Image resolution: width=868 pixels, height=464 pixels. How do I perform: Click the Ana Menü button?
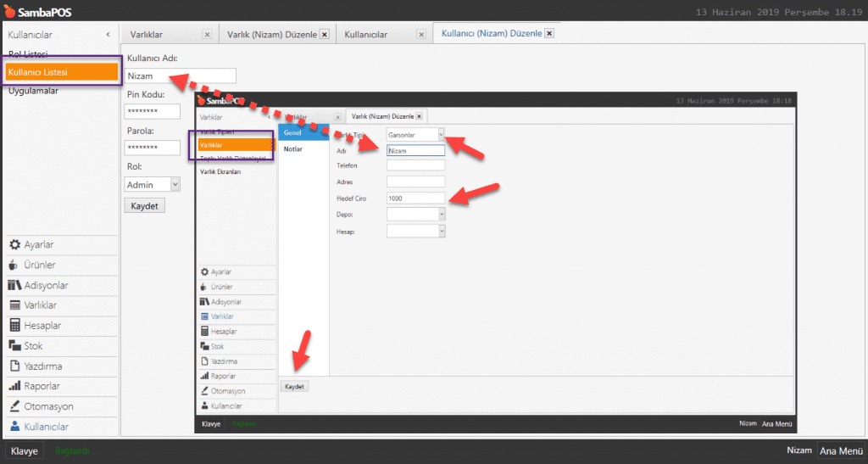[x=840, y=451]
